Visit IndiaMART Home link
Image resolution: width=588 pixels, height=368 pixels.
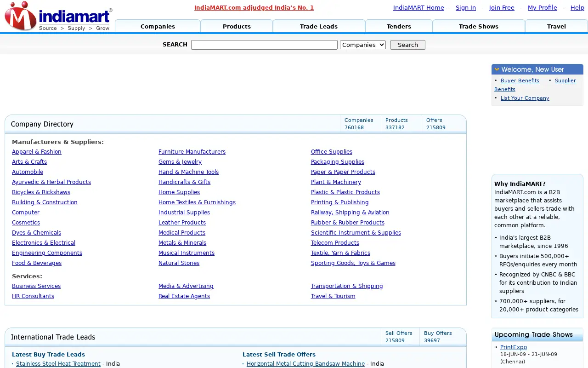click(418, 7)
